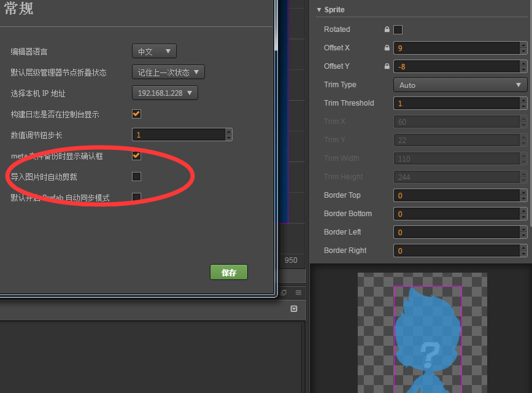
Task: Click the console collapse icon button
Action: point(294,308)
